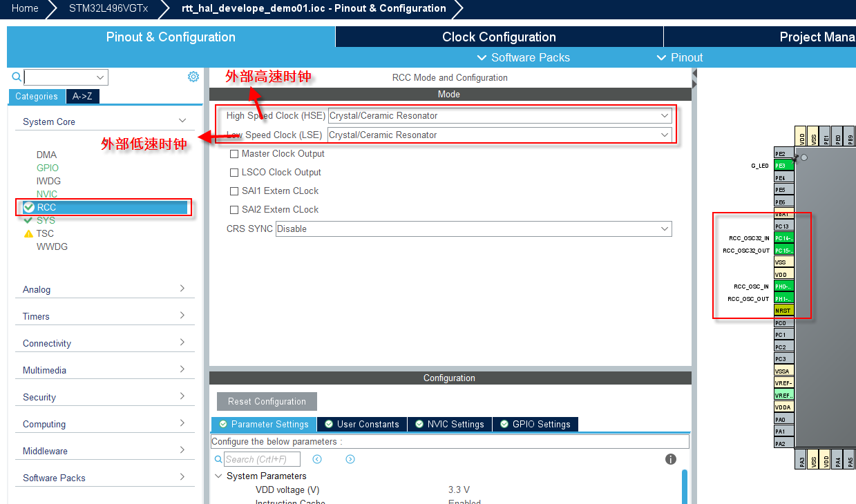Viewport: 856px width, 504px height.
Task: Select the NRST pin
Action: tap(783, 311)
